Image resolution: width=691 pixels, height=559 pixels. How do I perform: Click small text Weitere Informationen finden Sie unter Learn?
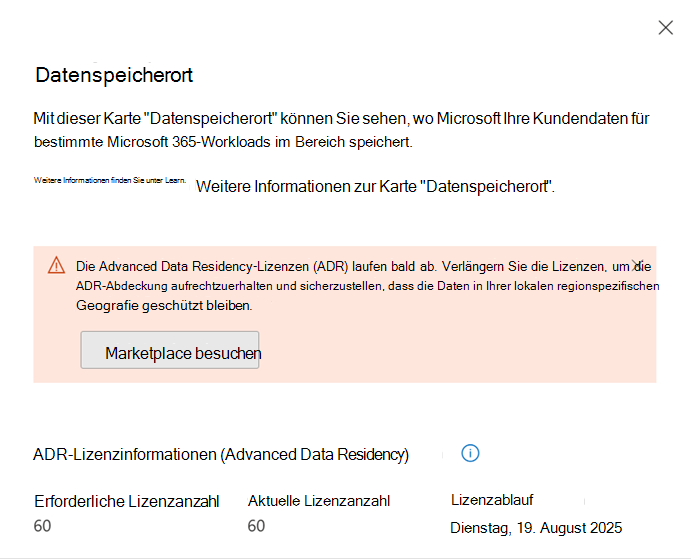110,180
